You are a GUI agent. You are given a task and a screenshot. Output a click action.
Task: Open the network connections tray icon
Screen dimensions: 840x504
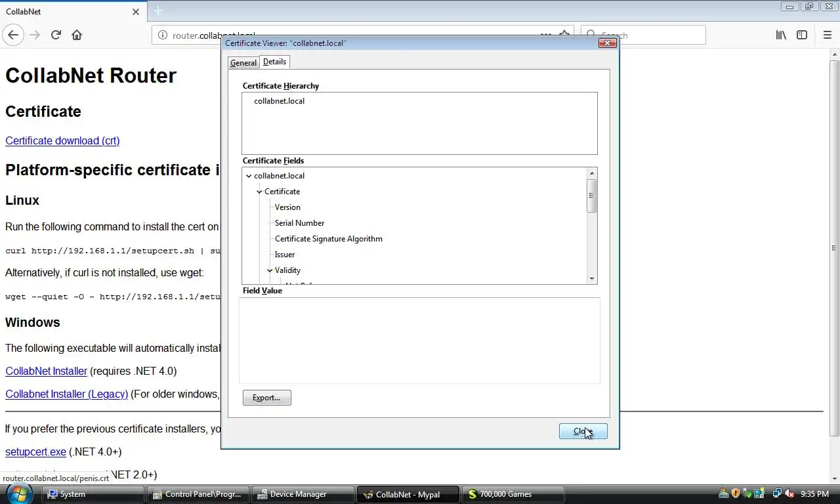click(x=777, y=493)
